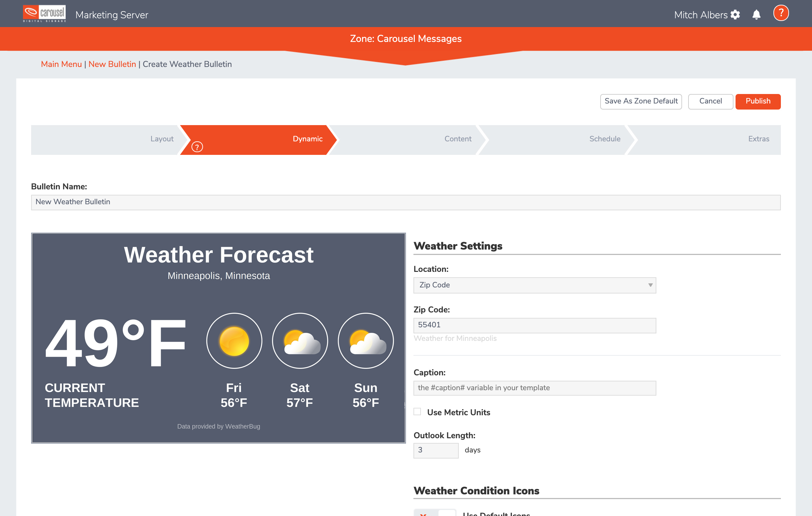Open the Carousel settings gear icon
Screen dimensions: 812x516
[x=735, y=15]
